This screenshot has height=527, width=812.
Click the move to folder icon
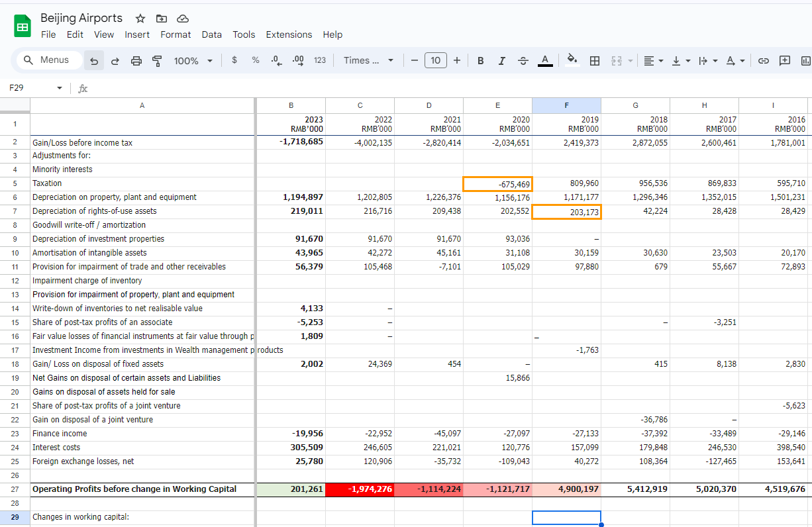click(162, 19)
